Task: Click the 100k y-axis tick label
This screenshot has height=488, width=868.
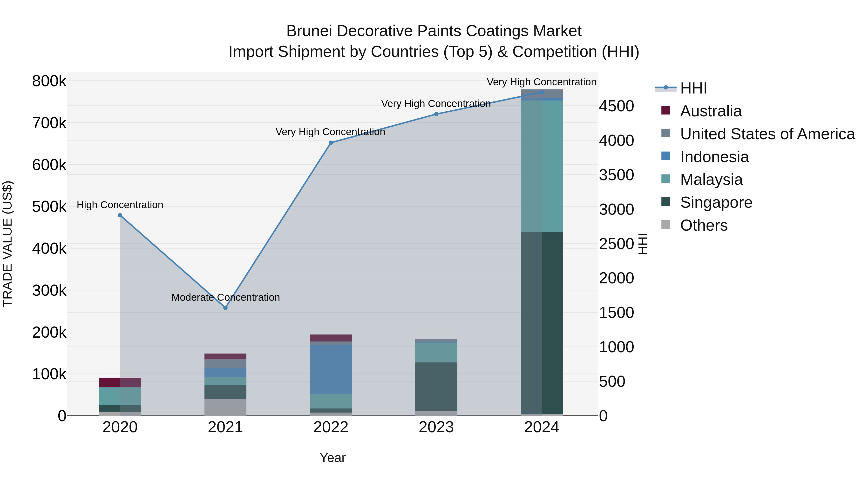Action: point(49,374)
